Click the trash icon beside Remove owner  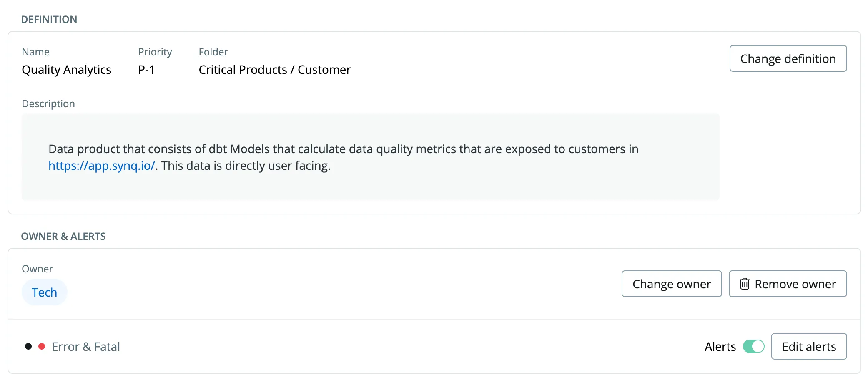tap(746, 284)
